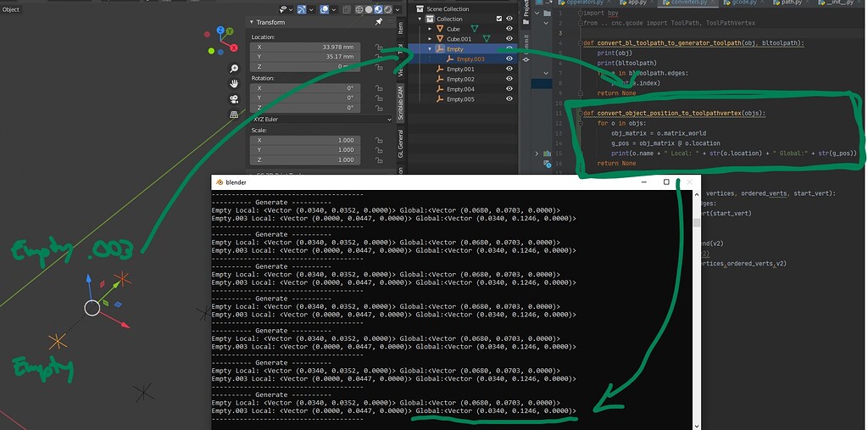
Task: Switch to material preview shading
Action: [x=378, y=9]
